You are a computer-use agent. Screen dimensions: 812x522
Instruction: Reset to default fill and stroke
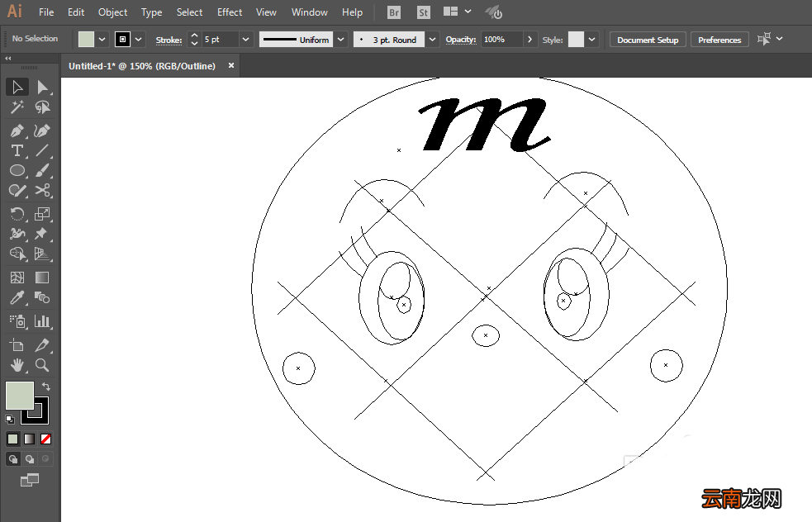pyautogui.click(x=10, y=419)
